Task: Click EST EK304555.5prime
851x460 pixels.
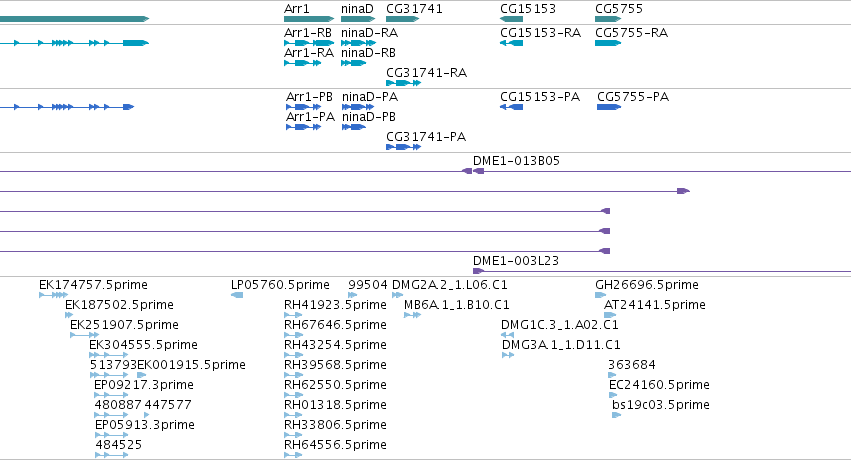Action: pyautogui.click(x=143, y=346)
